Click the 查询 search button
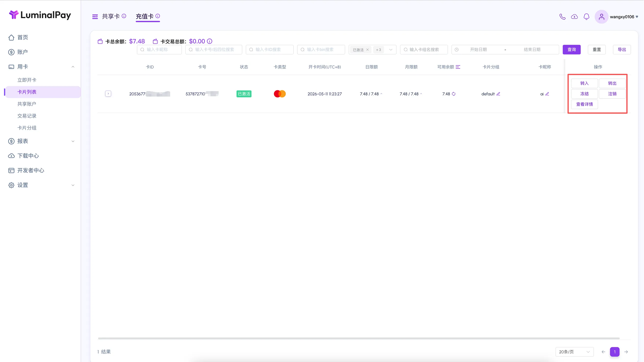 (x=572, y=50)
